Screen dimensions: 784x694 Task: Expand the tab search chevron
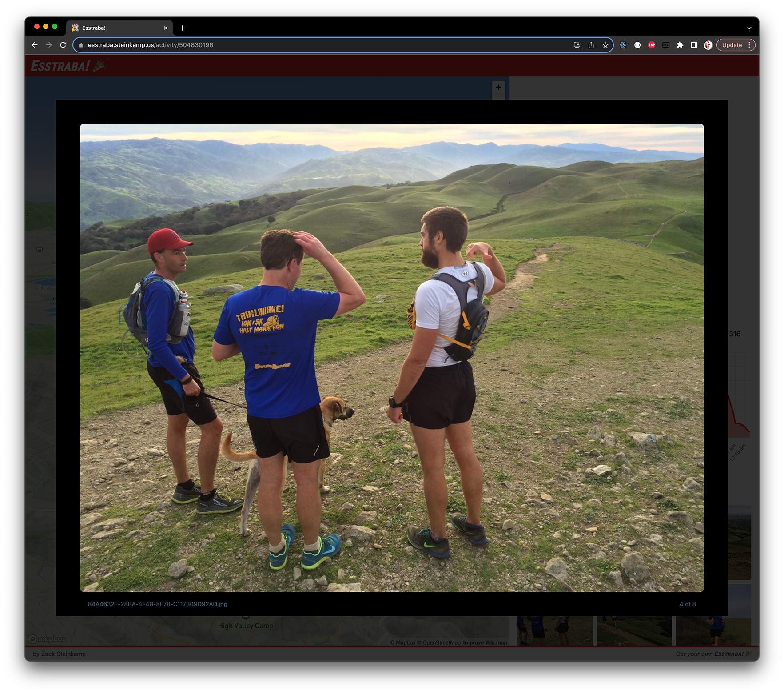[749, 28]
